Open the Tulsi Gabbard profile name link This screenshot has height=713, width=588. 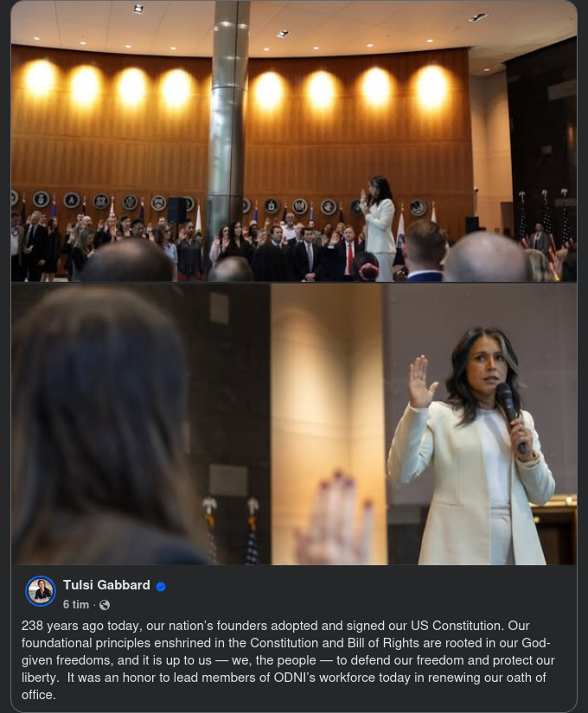pos(106,585)
